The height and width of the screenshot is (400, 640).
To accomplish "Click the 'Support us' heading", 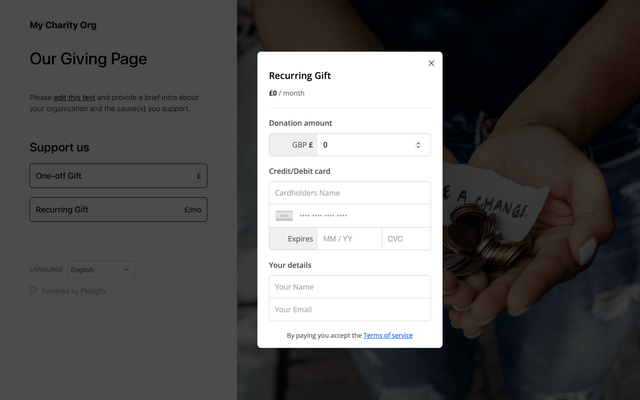I will tap(59, 147).
